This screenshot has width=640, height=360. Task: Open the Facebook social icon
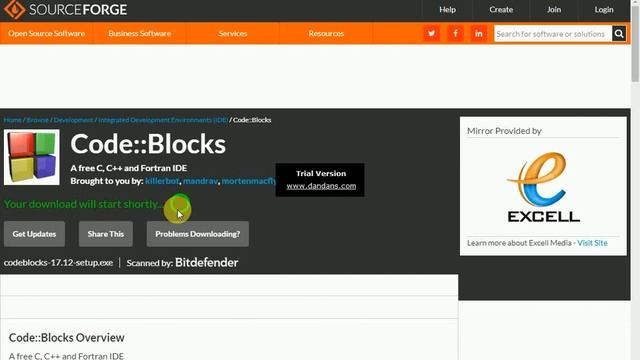(x=455, y=33)
